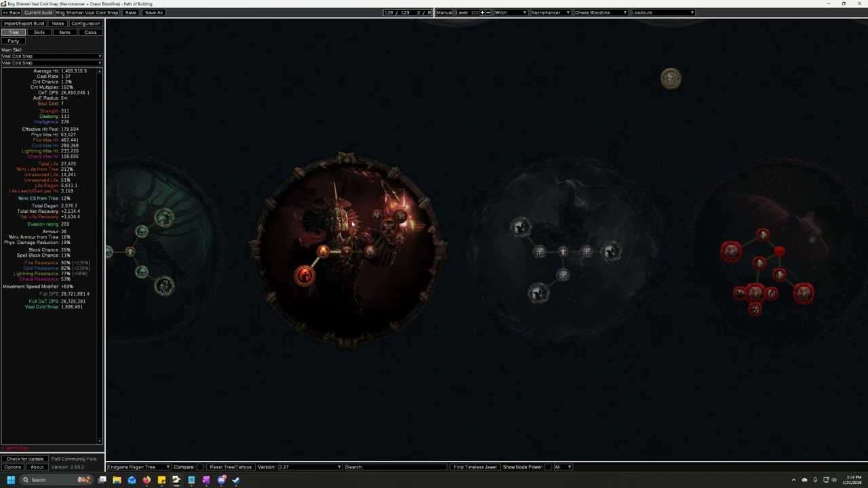Select the Tree tab
This screenshot has height=488, width=868.
point(14,33)
